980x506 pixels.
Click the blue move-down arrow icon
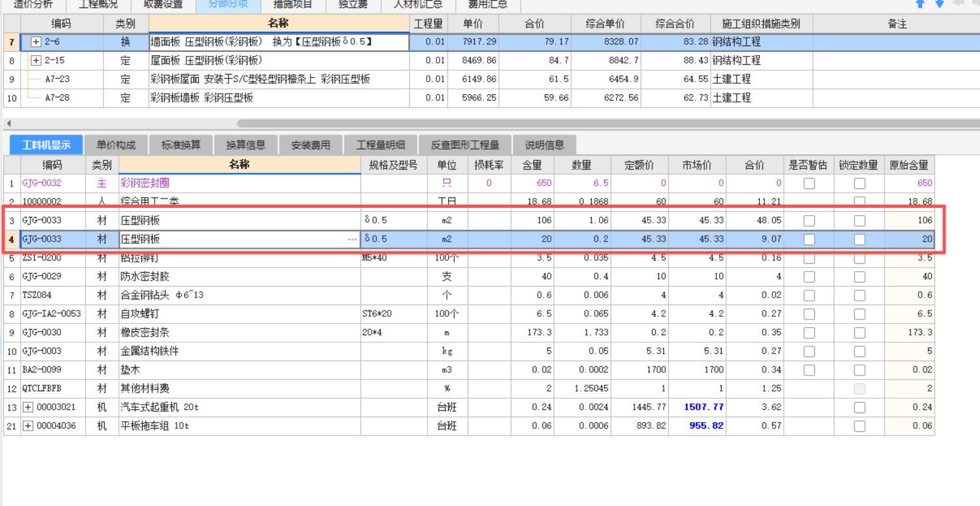click(938, 4)
